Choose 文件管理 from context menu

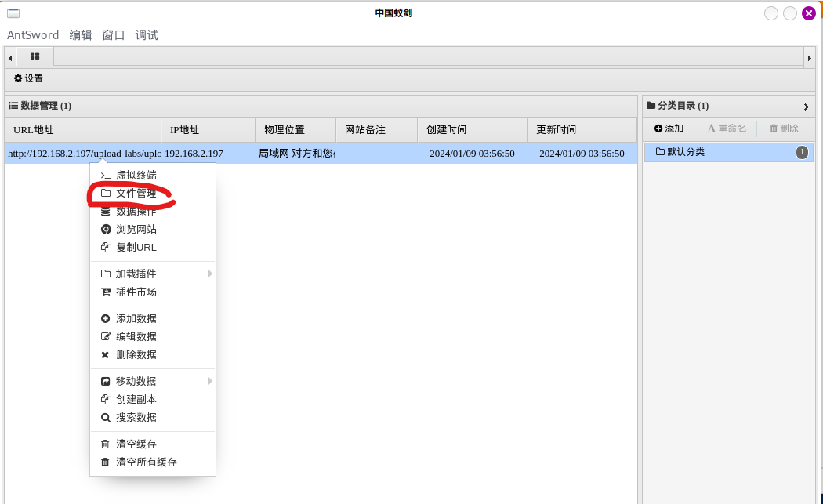pyautogui.click(x=153, y=193)
